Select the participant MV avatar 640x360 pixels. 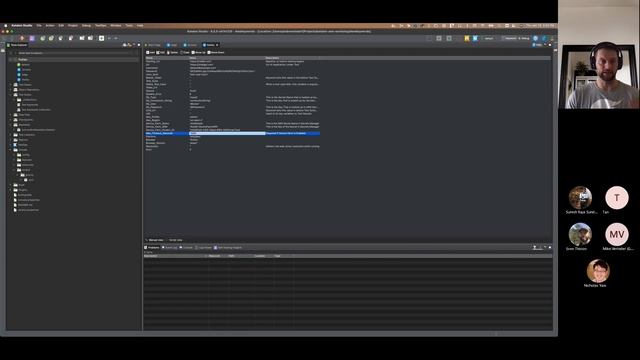click(x=617, y=234)
